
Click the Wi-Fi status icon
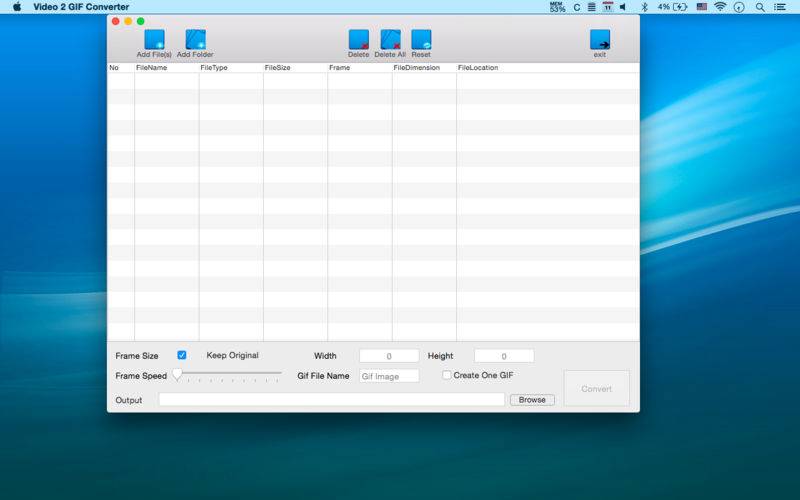pyautogui.click(x=720, y=7)
